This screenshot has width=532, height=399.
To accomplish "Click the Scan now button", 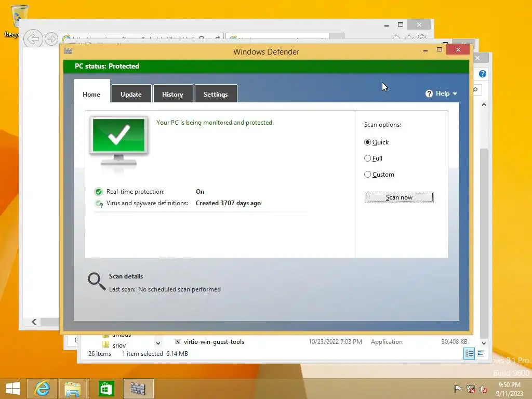I will point(399,197).
